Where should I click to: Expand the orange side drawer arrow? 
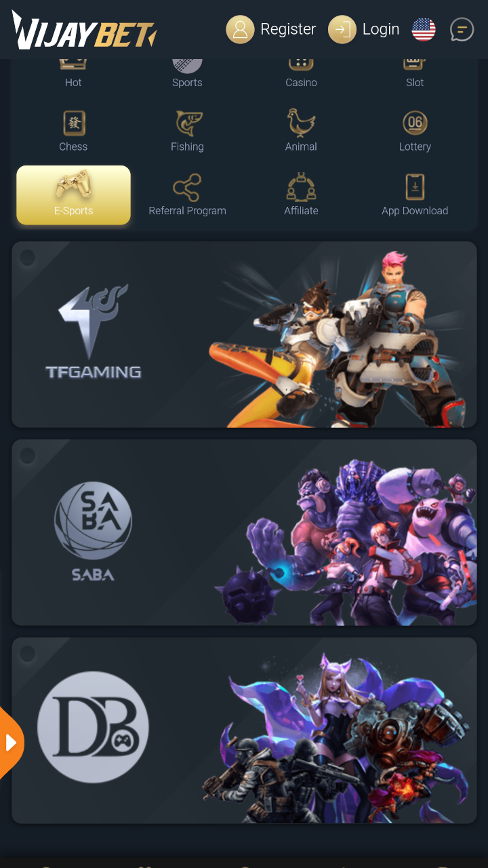point(10,743)
